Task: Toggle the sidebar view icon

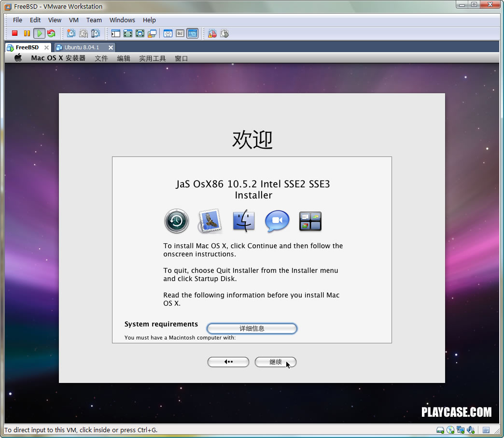Action: pos(115,33)
